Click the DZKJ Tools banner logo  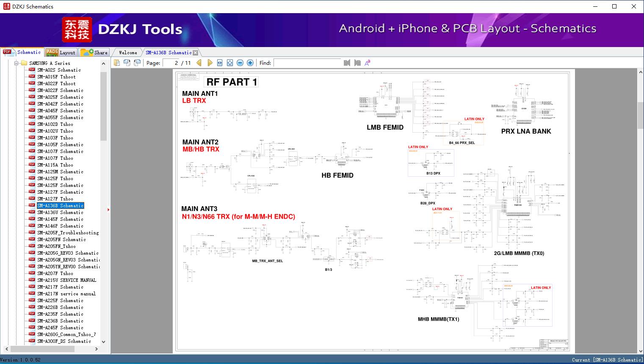click(122, 29)
